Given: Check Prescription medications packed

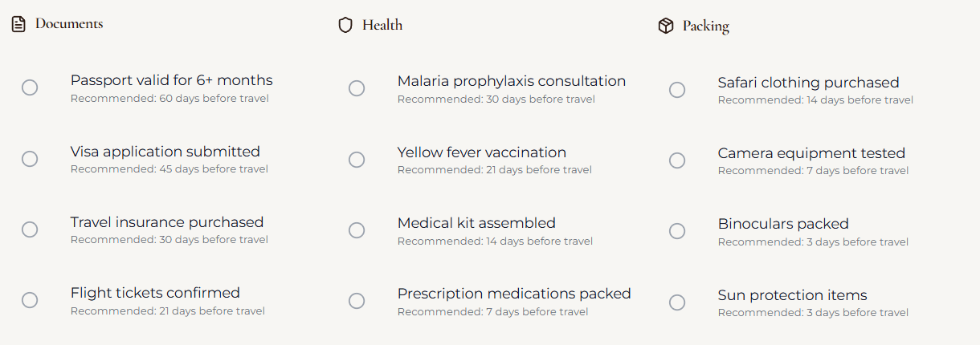Looking at the screenshot, I should coord(357,301).
